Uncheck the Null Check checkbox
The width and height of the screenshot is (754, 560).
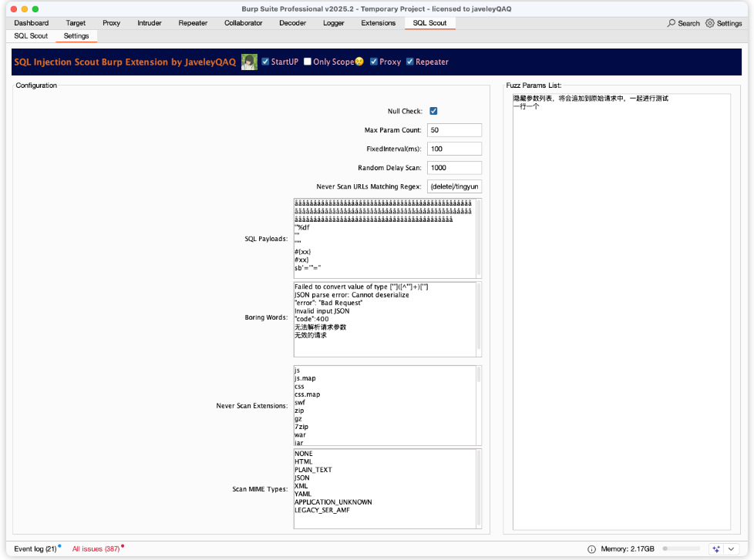tap(433, 111)
